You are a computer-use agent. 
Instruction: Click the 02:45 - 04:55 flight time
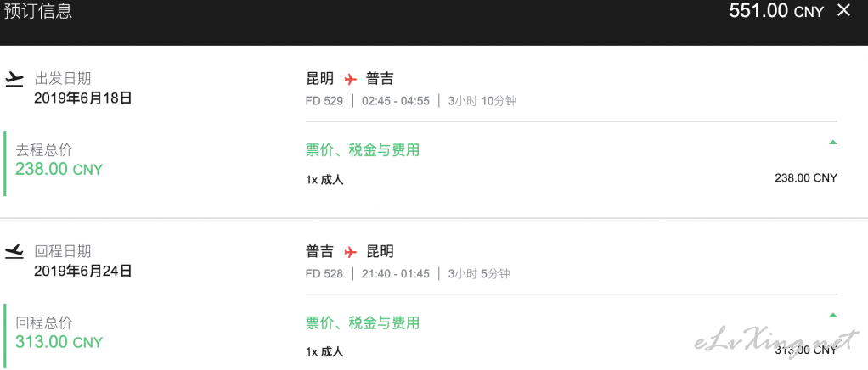[x=396, y=101]
